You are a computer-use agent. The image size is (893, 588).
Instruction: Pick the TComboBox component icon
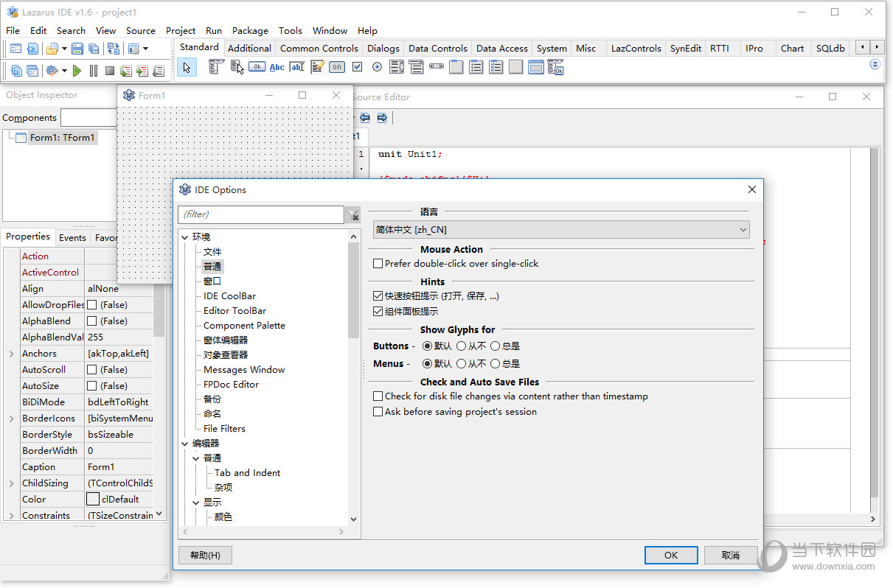pos(417,68)
